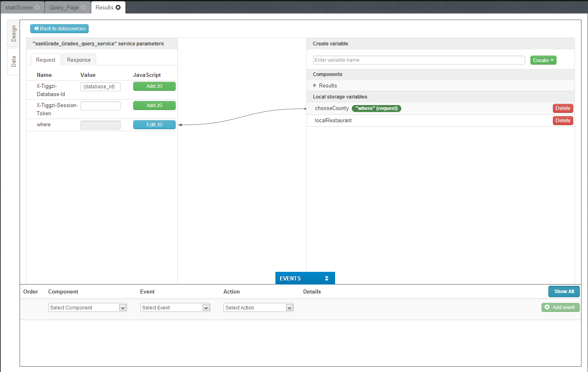Add JS for X-Tiggzi-Session-Token parameter

(x=154, y=105)
